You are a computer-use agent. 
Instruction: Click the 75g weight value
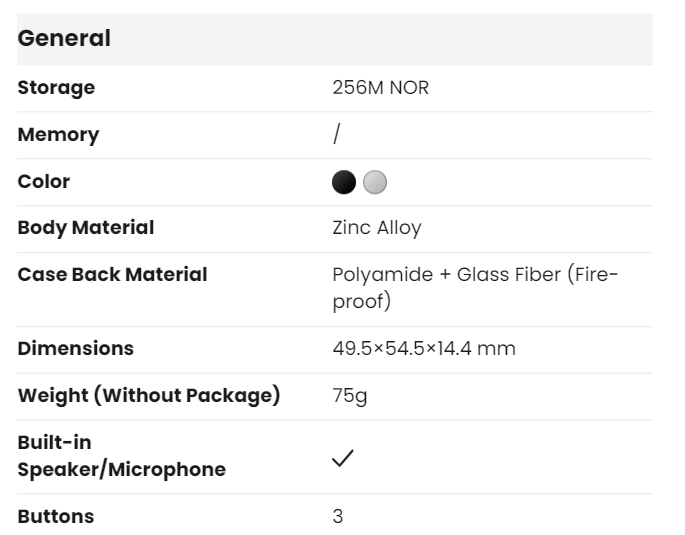(350, 395)
